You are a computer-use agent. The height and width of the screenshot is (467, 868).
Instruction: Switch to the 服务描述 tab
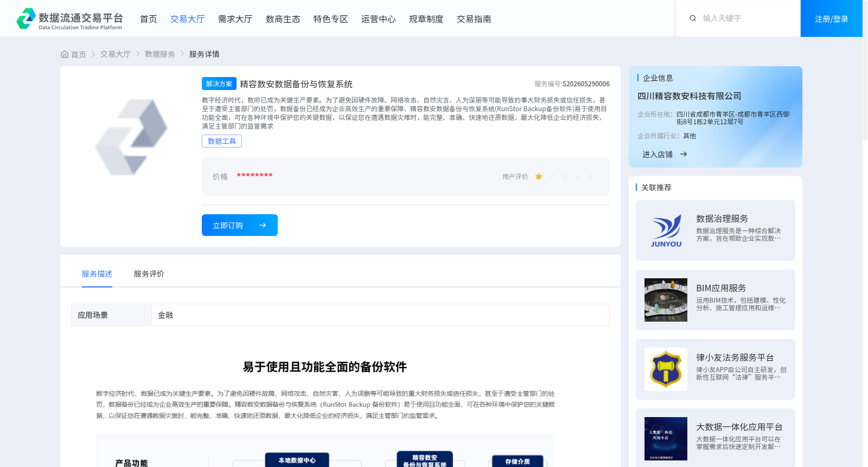click(x=97, y=274)
